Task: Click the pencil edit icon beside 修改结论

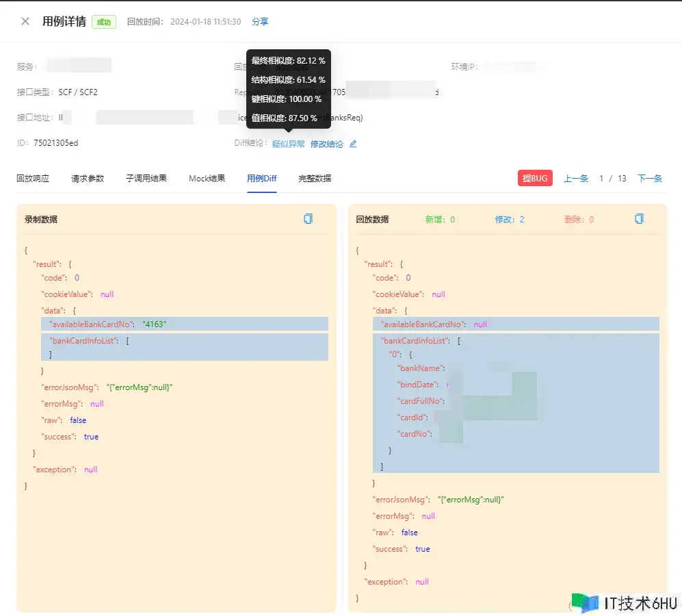Action: (x=353, y=144)
